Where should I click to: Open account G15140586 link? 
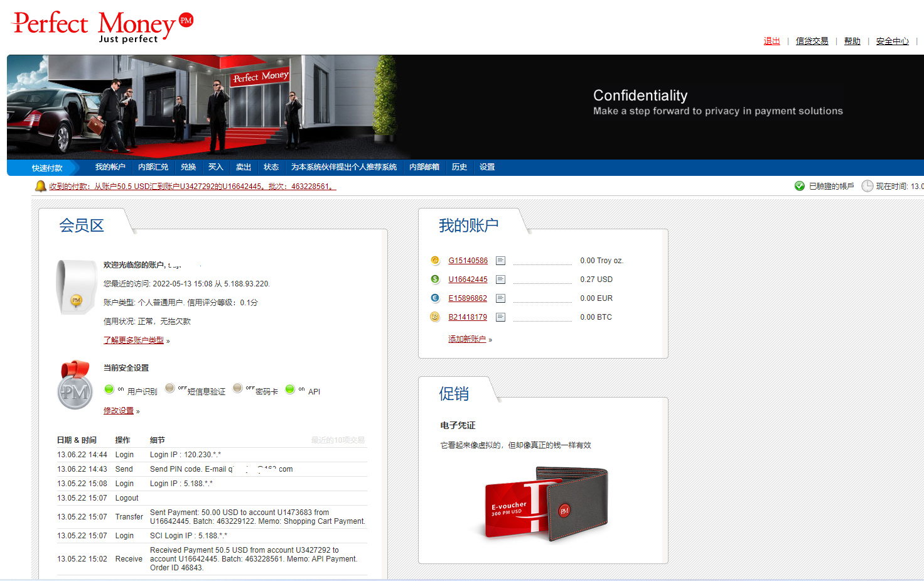468,261
